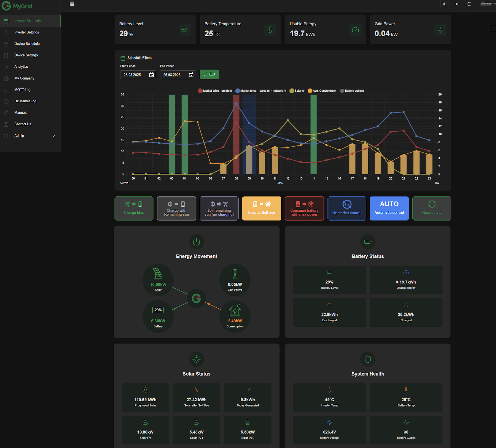Enable AUTO Automatic control mode
This screenshot has height=448, width=496.
pos(389,208)
